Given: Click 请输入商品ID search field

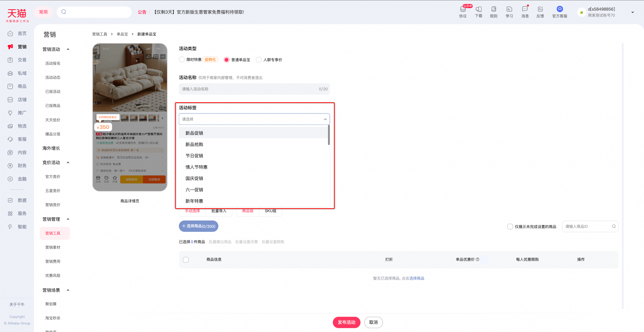Looking at the screenshot, I should (x=590, y=226).
